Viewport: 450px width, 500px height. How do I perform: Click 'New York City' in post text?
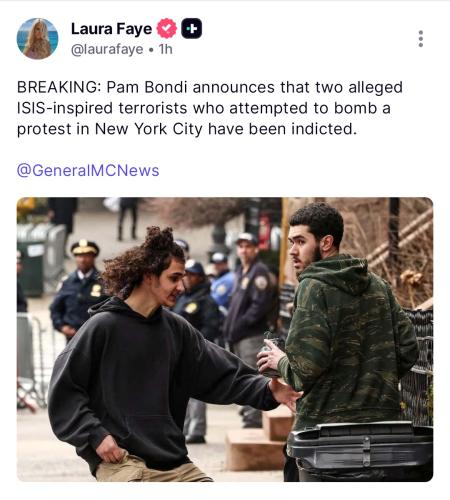pyautogui.click(x=149, y=129)
